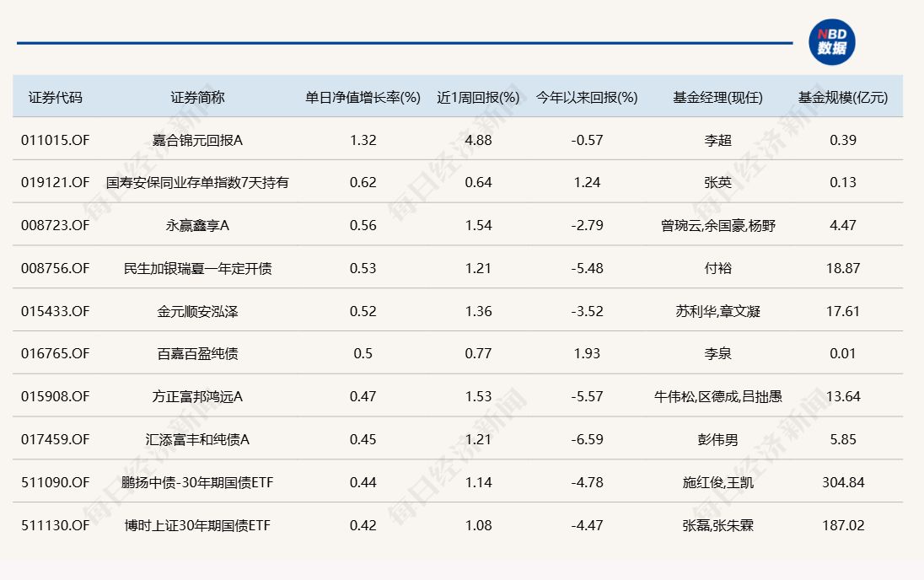Click fund managers 苏利华,章文凝
The width and height of the screenshot is (924, 580).
[x=717, y=311]
